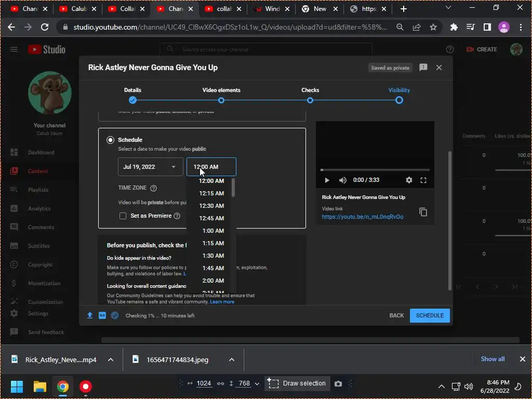532x399 pixels.
Task: Choose 12:15 AM from time list
Action: (x=211, y=193)
